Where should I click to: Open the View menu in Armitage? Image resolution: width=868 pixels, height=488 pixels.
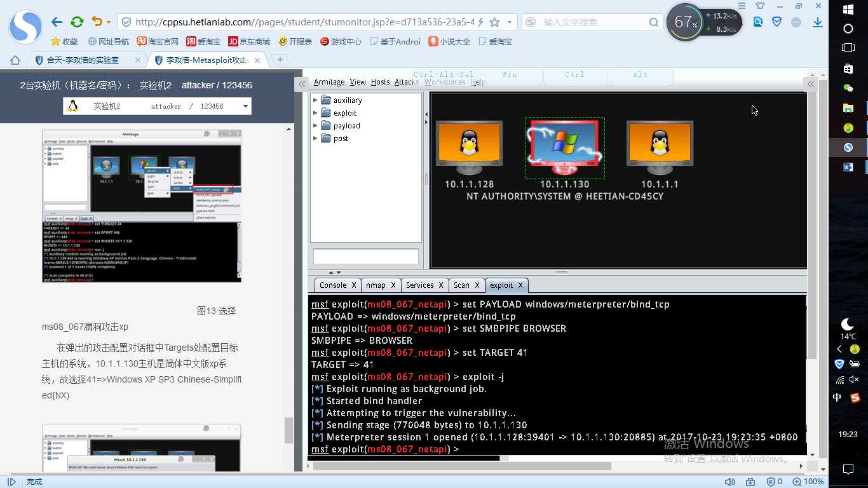pos(358,82)
